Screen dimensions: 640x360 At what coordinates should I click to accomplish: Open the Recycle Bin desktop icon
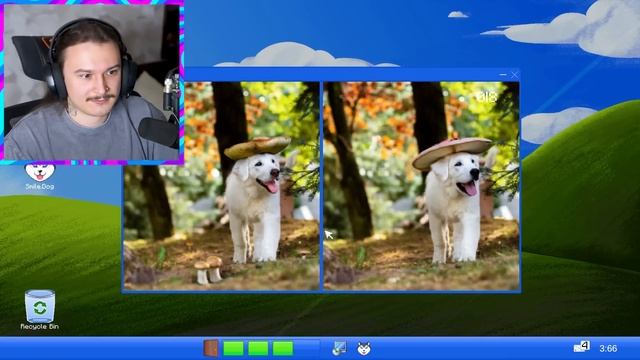(x=40, y=309)
